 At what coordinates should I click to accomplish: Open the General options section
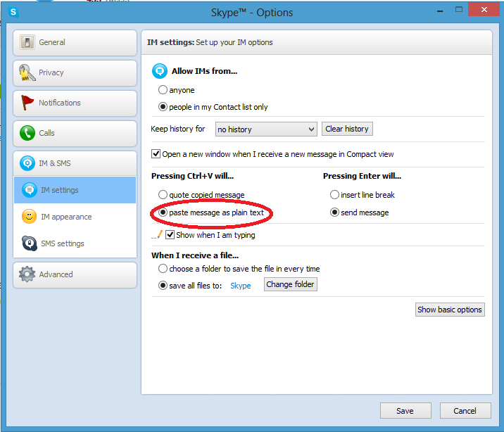pos(75,43)
